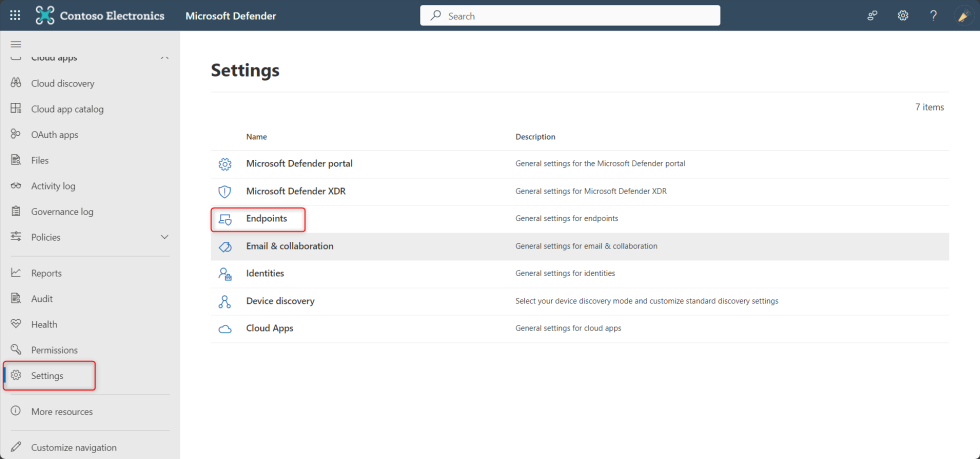The height and width of the screenshot is (459, 980).
Task: Select the Microsoft Defender title text
Action: pyautogui.click(x=231, y=16)
